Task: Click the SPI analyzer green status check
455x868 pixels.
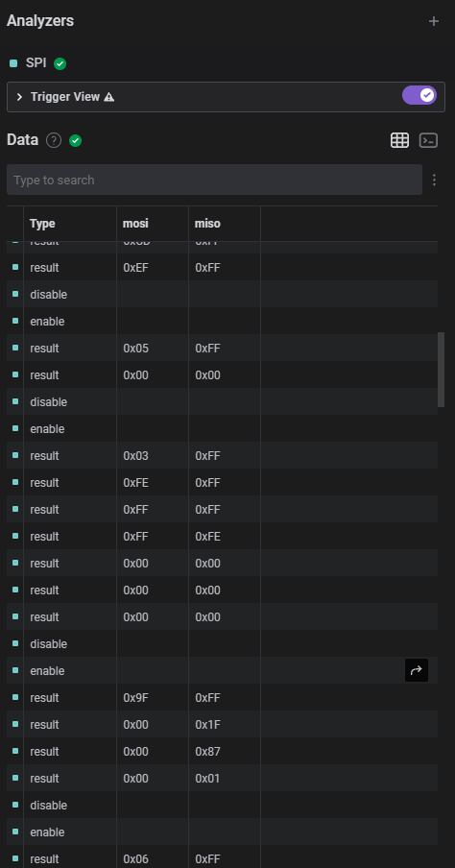Action: [x=60, y=63]
